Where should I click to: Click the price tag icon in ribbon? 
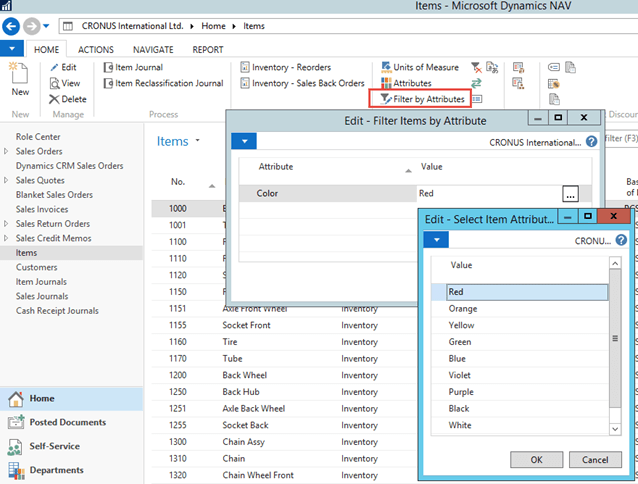(554, 67)
